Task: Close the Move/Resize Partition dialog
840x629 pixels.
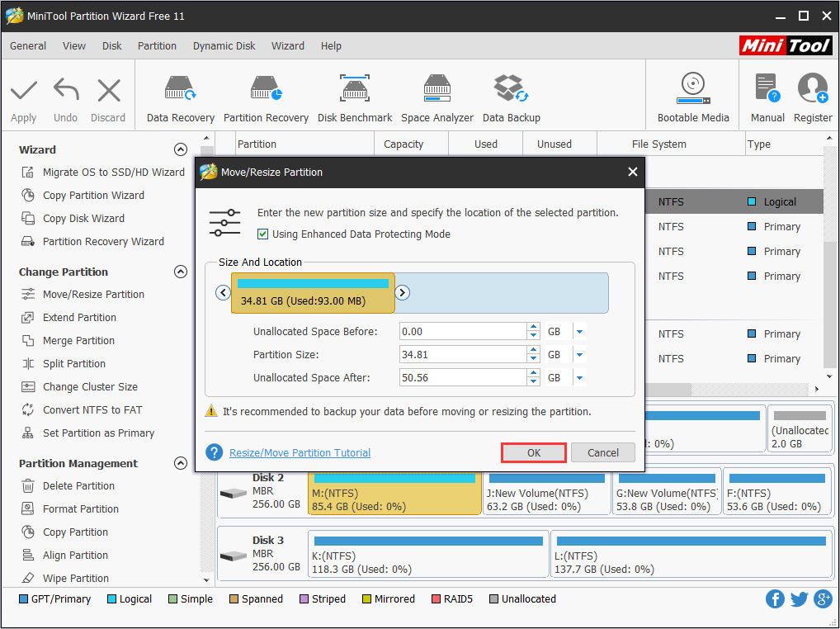Action: tap(633, 172)
